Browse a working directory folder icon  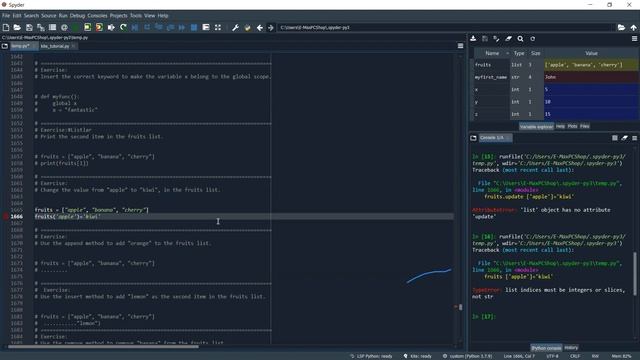tap(621, 27)
